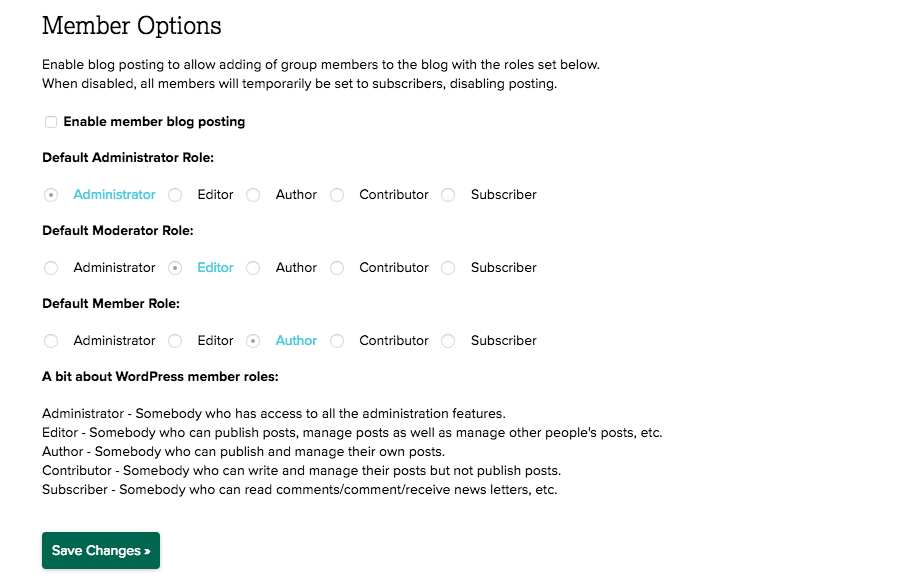Click the Save Changes button
Viewport: 903px width, 587px height.
point(101,551)
